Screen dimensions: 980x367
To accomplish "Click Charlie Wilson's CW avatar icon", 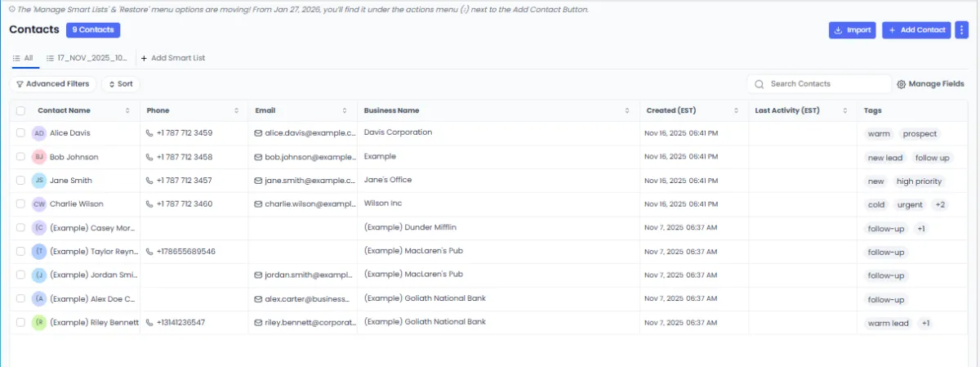I will (39, 204).
